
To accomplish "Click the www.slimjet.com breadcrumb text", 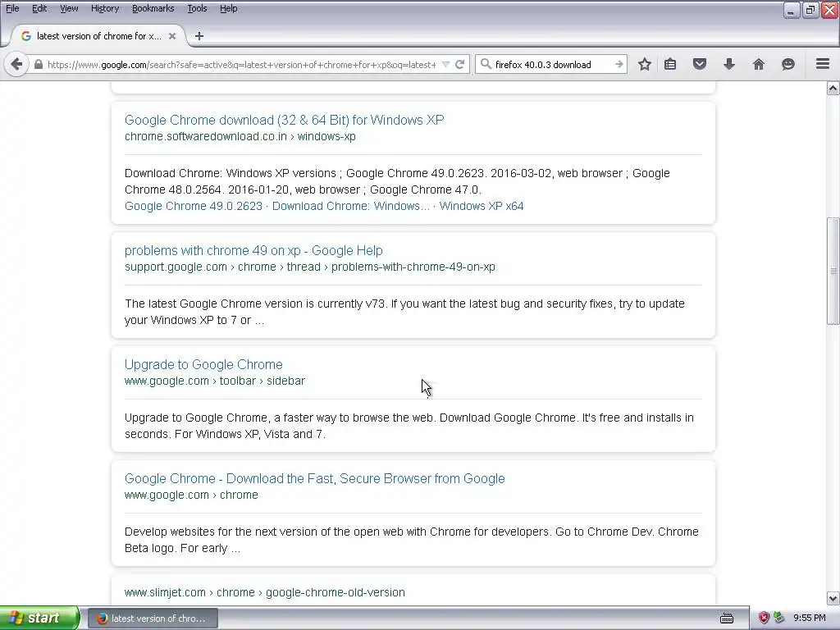I will click(265, 592).
